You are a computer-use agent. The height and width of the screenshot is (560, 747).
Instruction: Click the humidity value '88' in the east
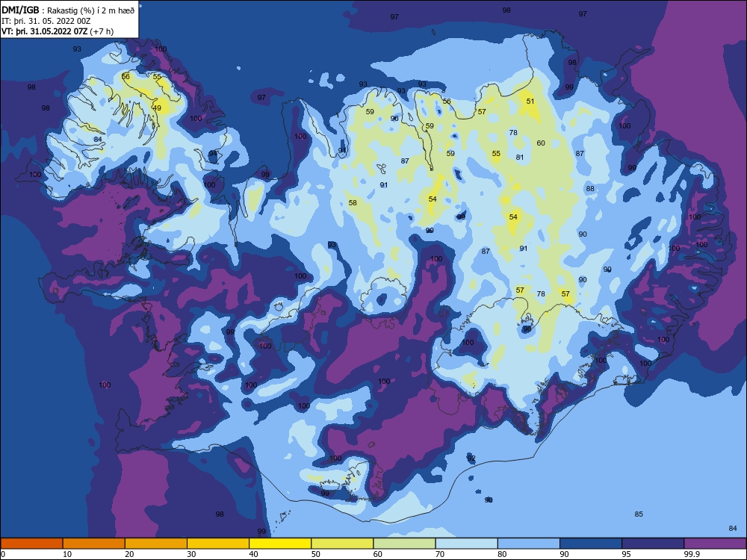click(590, 189)
